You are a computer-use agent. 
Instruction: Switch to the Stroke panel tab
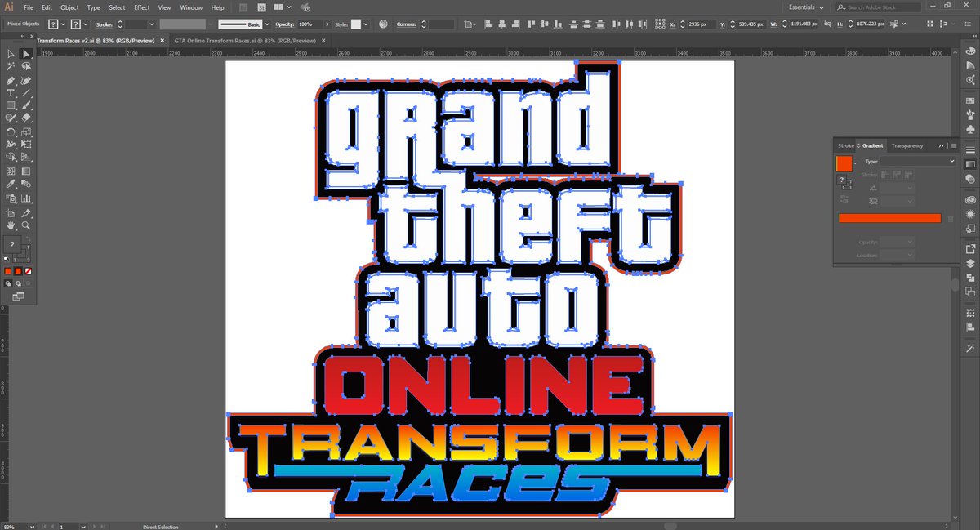pos(845,145)
